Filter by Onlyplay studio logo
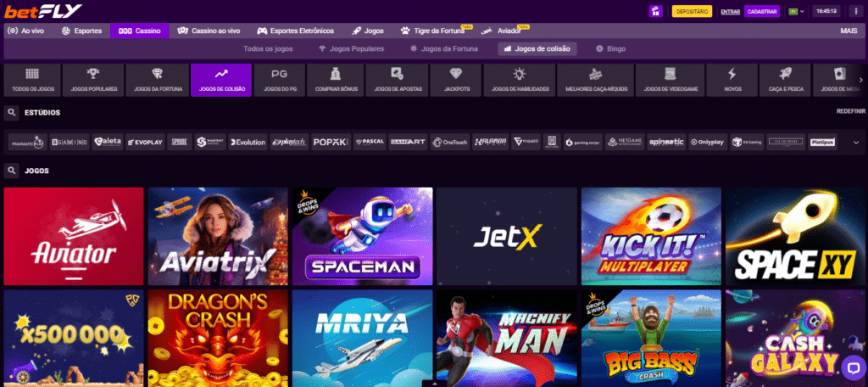This screenshot has width=868, height=387. (x=708, y=143)
